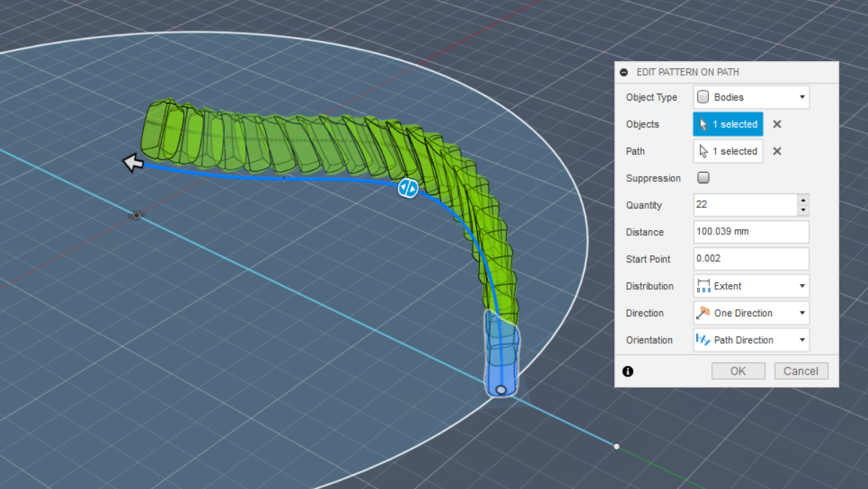868x489 pixels.
Task: Cancel the pattern on path edit
Action: [801, 371]
